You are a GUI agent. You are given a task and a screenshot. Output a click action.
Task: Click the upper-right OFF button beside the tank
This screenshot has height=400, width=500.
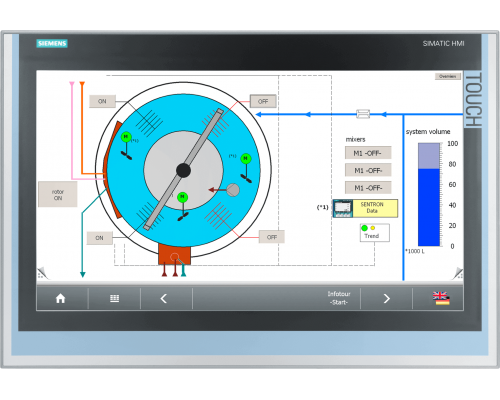coord(263,101)
